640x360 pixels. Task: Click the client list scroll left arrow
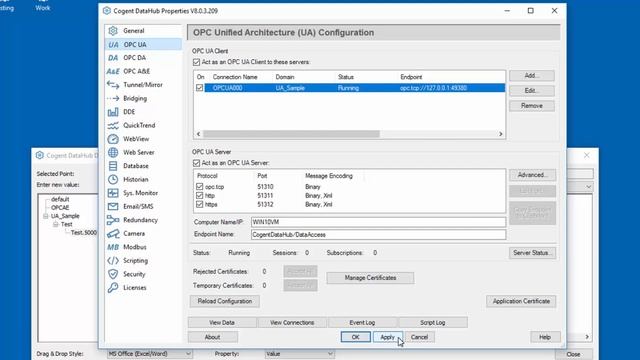pos(198,134)
